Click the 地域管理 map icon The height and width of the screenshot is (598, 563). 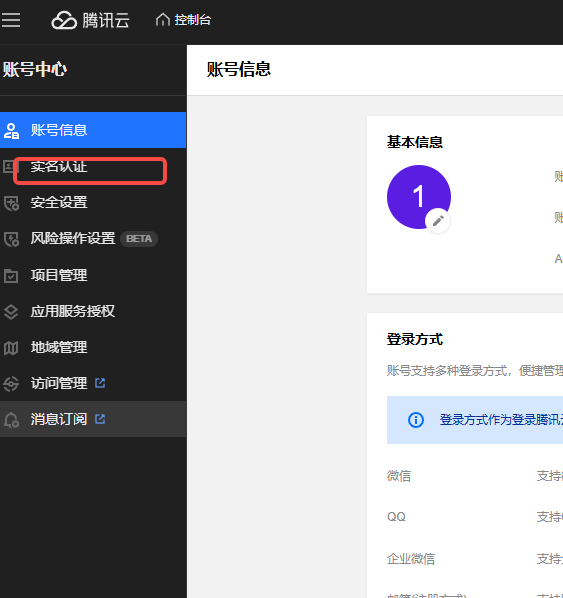11,348
